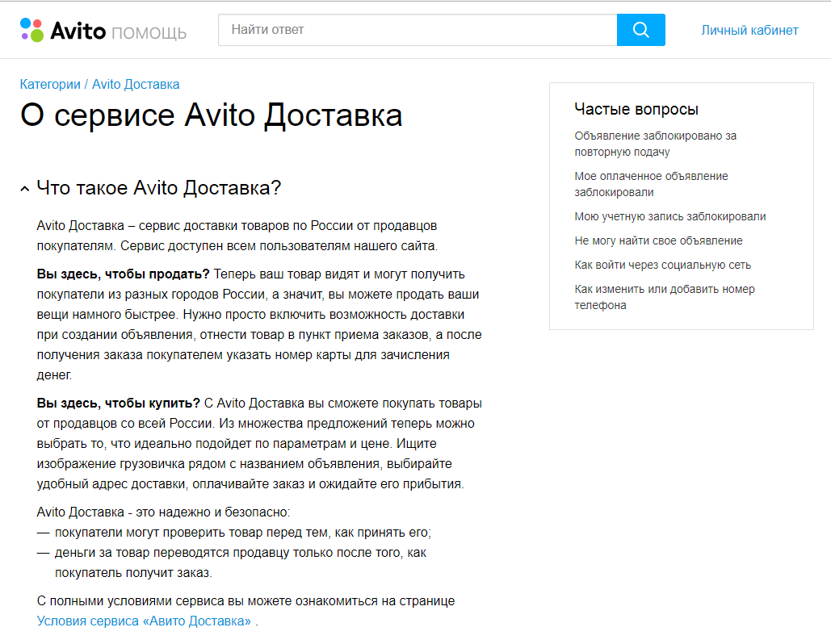Click the bold "Вы здесь, чтобы продать?" text
Image resolution: width=831 pixels, height=644 pixels.
click(x=123, y=274)
